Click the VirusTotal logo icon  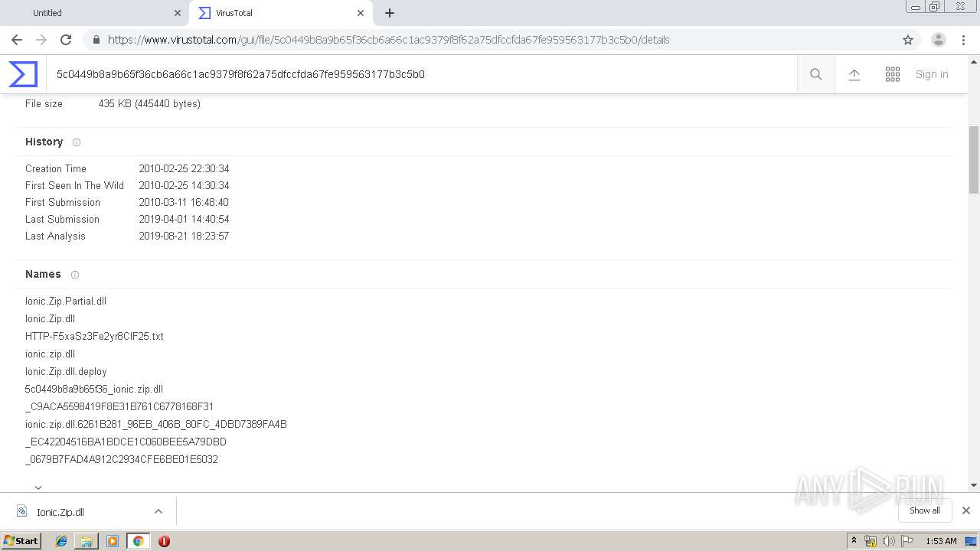coord(23,74)
